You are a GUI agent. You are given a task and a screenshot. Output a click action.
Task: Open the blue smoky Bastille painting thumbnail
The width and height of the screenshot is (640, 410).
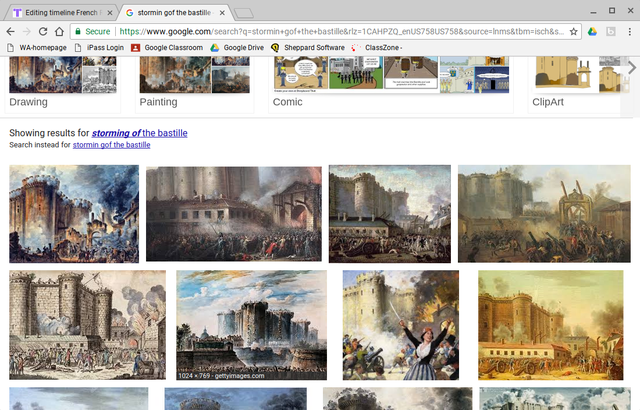(x=74, y=214)
